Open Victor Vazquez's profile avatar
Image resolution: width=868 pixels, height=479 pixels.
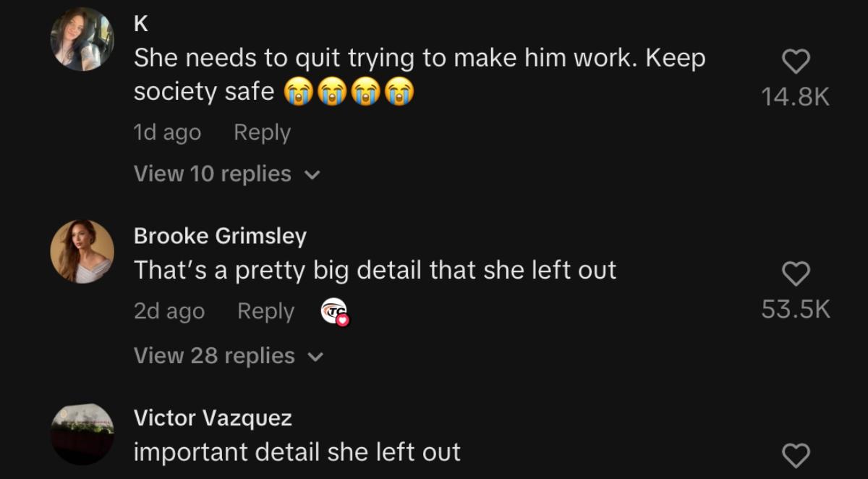pyautogui.click(x=82, y=433)
